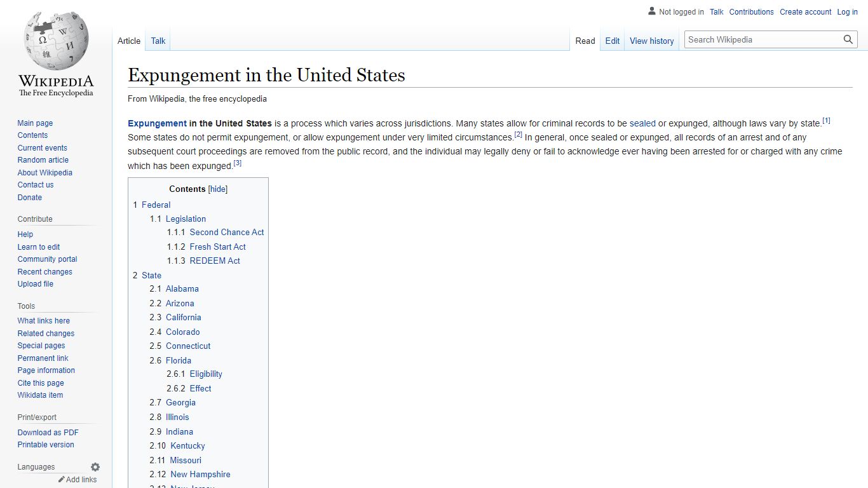The height and width of the screenshot is (488, 868).
Task: Jump to the Colorado section
Action: pos(175,332)
